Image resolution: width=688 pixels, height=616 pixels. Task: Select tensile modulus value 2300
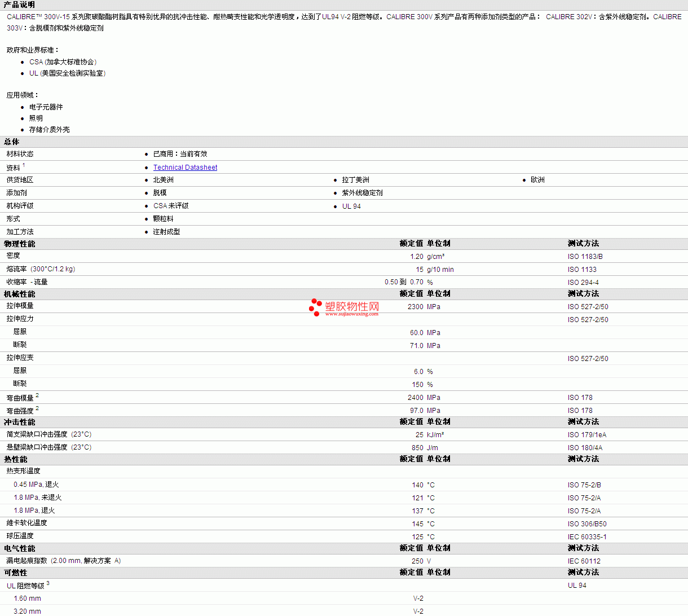pos(416,307)
